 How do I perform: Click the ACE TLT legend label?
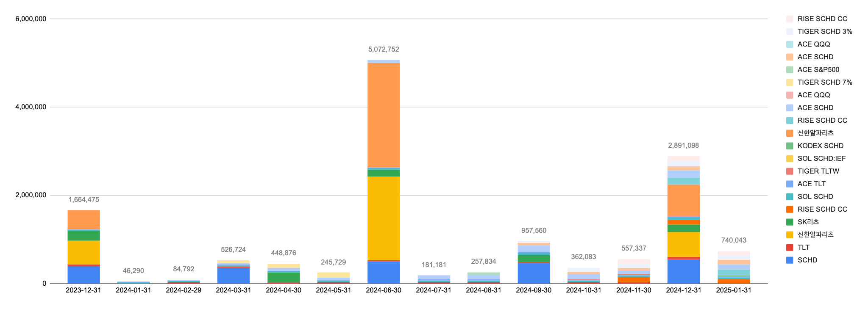tap(811, 184)
